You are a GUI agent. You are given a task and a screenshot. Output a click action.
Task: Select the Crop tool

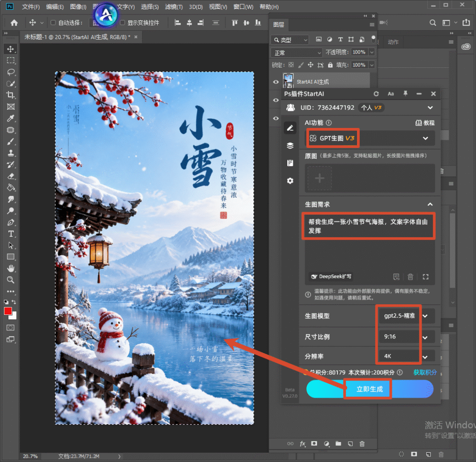pos(11,95)
